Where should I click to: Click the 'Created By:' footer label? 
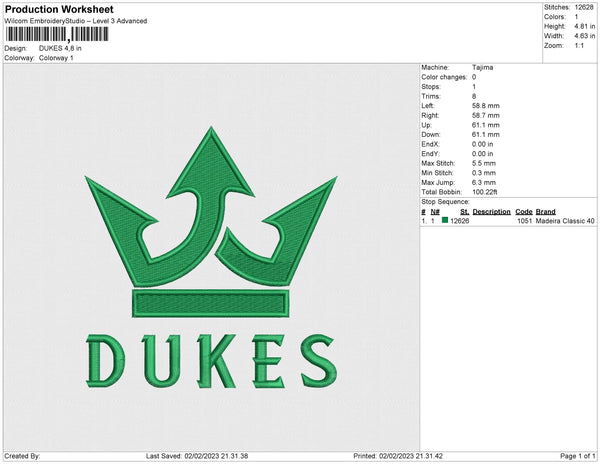22,456
